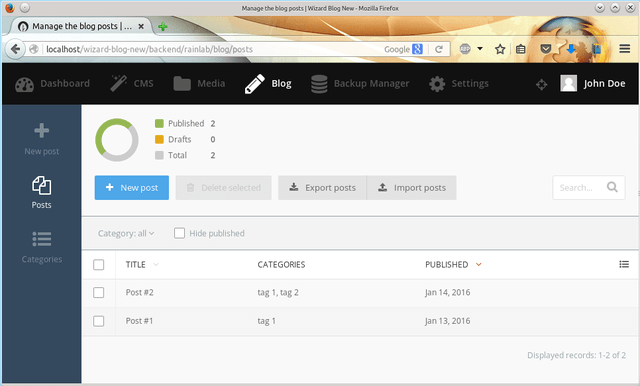Click the posts donut chart
Image resolution: width=640 pixels, height=386 pixels.
117,140
